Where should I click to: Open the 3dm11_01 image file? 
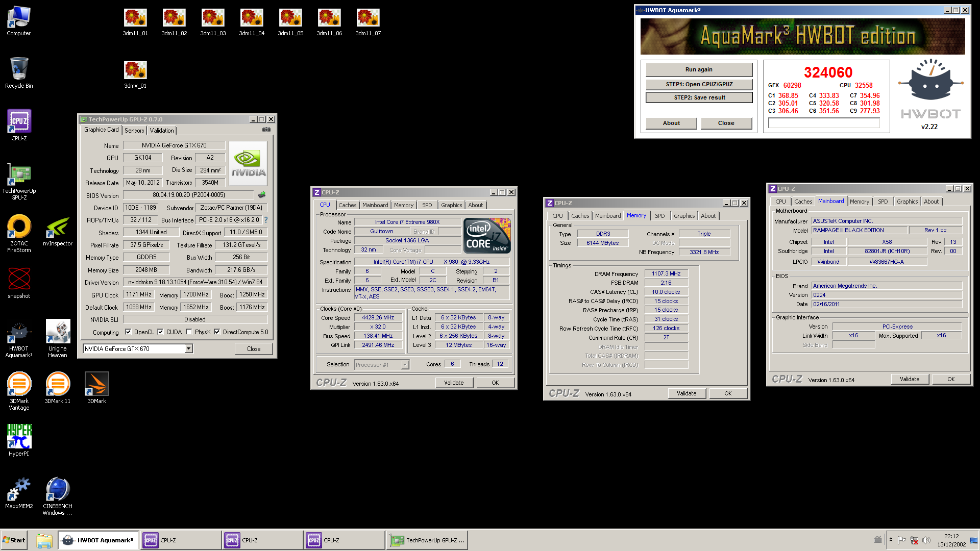[x=135, y=22]
